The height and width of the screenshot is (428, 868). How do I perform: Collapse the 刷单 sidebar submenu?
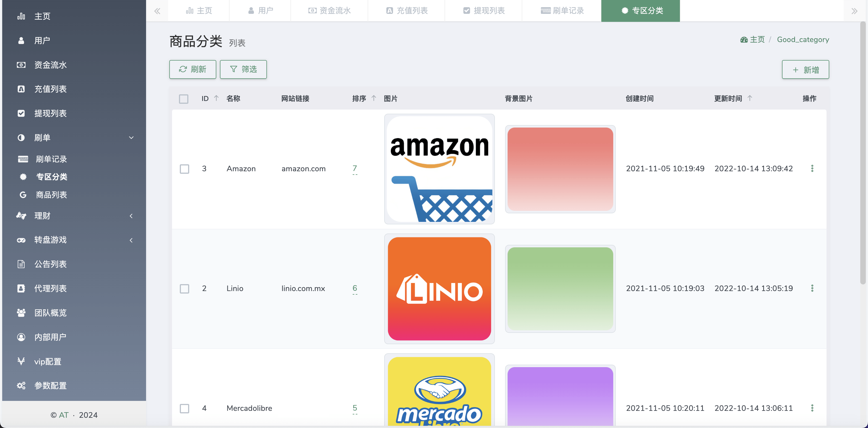(131, 138)
